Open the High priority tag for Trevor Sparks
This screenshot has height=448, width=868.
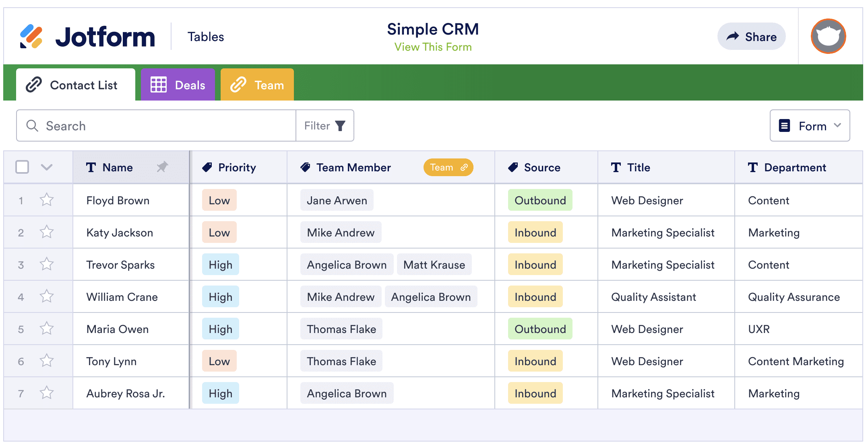220,265
